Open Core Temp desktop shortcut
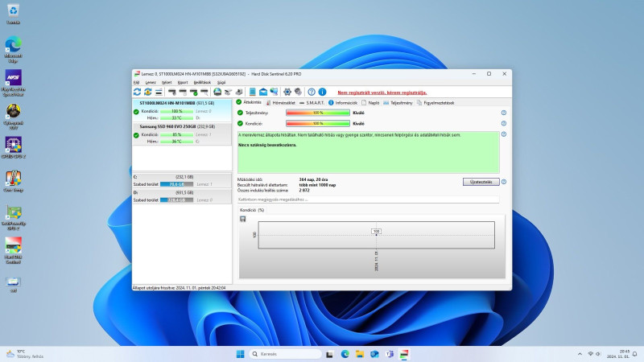Screen dimensions: 644x362 pos(13,182)
